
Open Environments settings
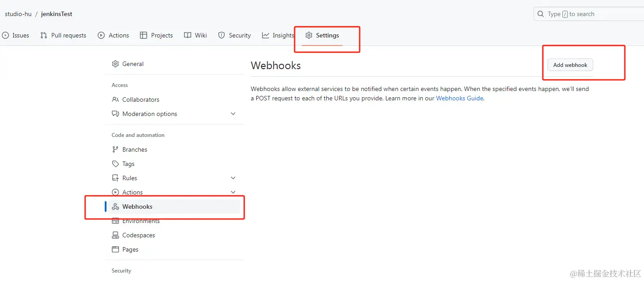coord(175,221)
